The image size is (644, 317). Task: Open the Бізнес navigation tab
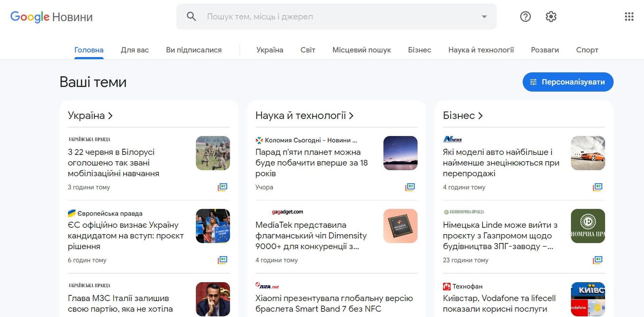point(419,50)
